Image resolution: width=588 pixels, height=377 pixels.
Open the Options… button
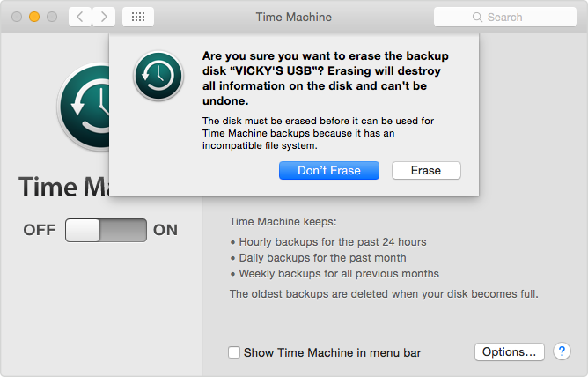510,351
